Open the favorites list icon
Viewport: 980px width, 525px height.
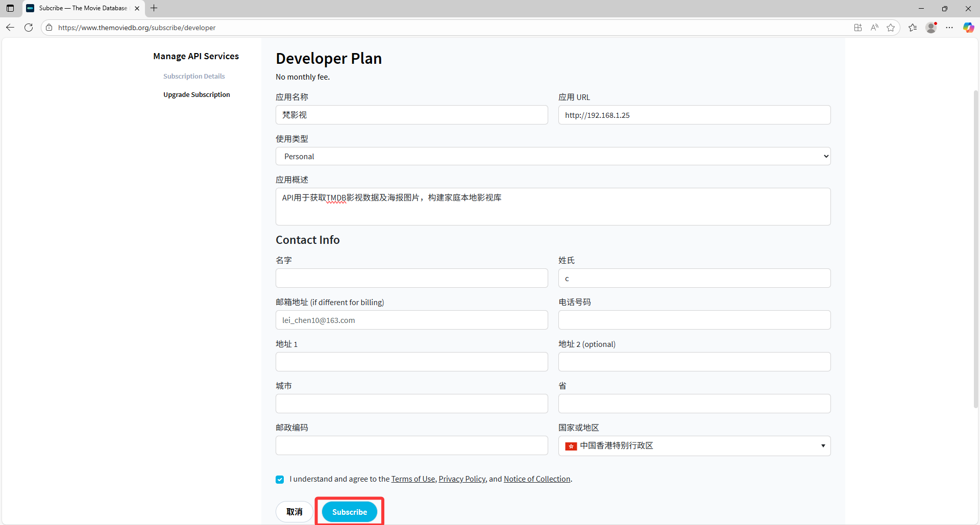click(x=913, y=28)
